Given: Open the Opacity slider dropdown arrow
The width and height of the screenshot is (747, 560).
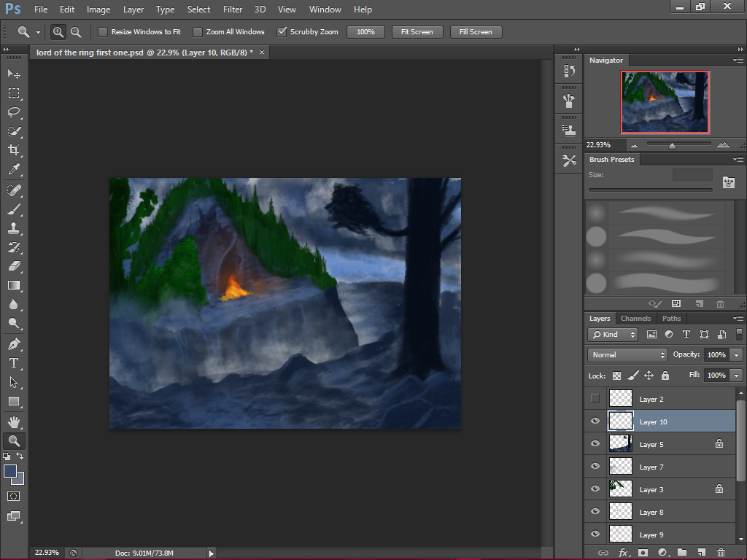Looking at the screenshot, I should [737, 355].
